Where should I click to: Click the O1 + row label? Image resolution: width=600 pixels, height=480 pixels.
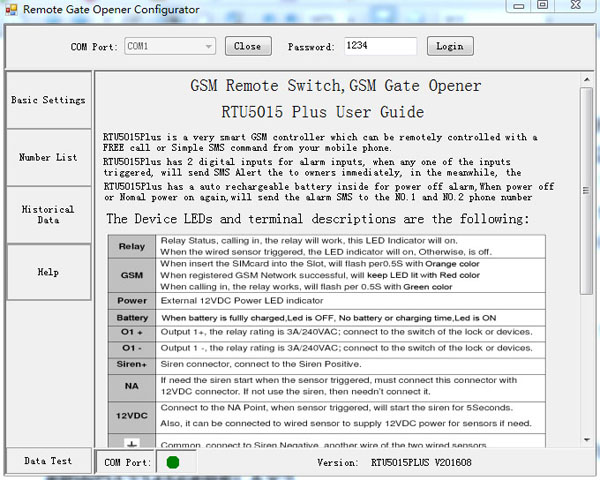pos(132,332)
